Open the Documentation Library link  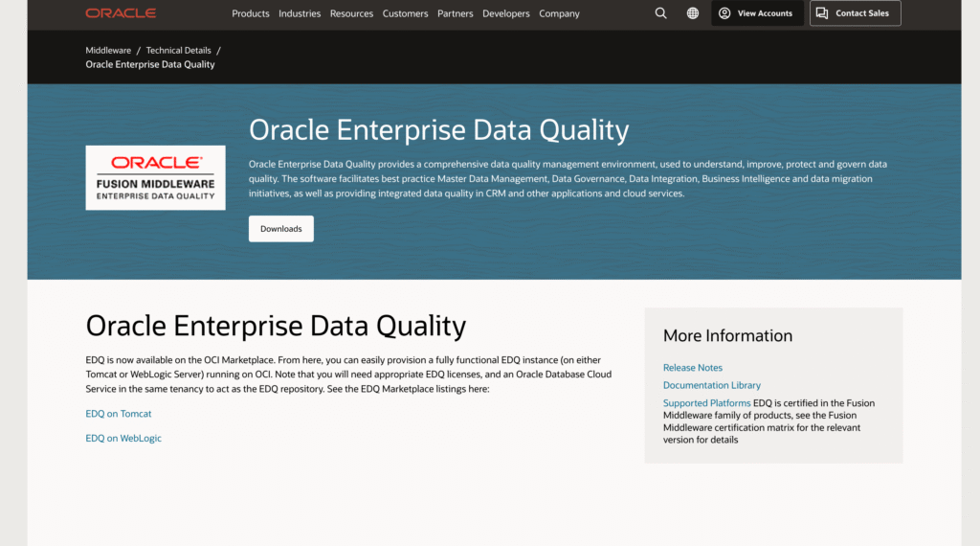(712, 385)
